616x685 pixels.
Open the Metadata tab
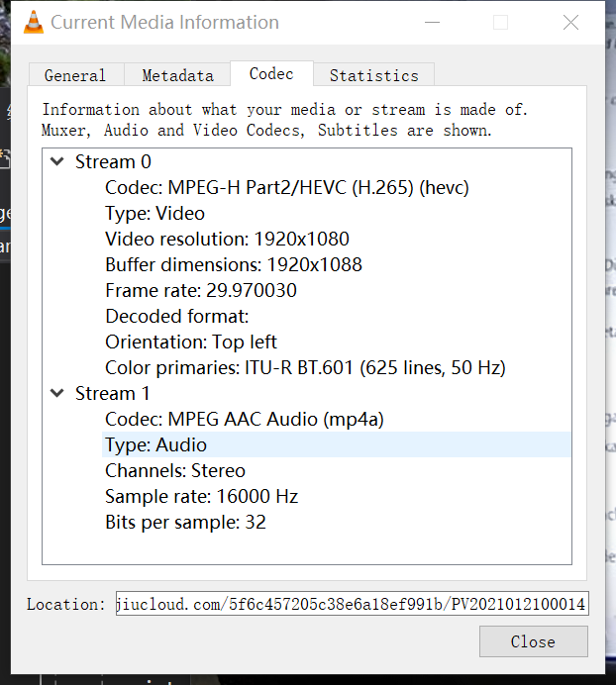(177, 75)
